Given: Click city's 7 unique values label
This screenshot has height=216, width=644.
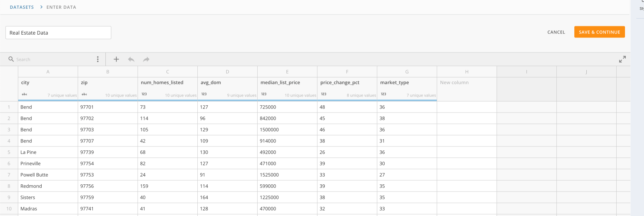Looking at the screenshot, I should coord(62,95).
